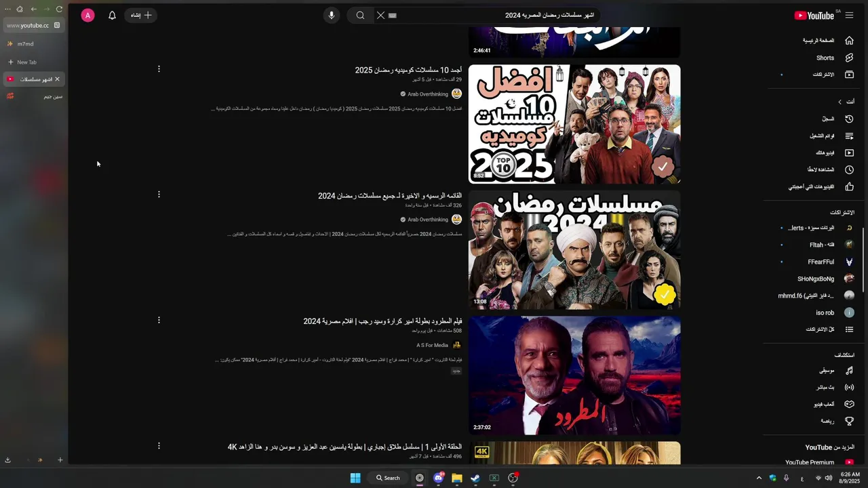868x488 pixels.
Task: Open video title أجمد 10 مسلسلات كوميديه رمضان 2025
Action: point(408,70)
